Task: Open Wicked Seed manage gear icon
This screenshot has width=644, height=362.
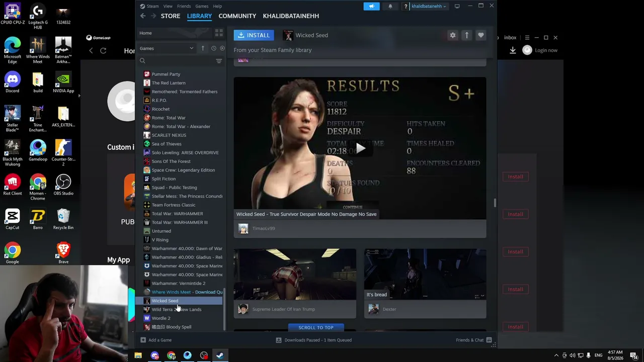Action: pos(453,35)
